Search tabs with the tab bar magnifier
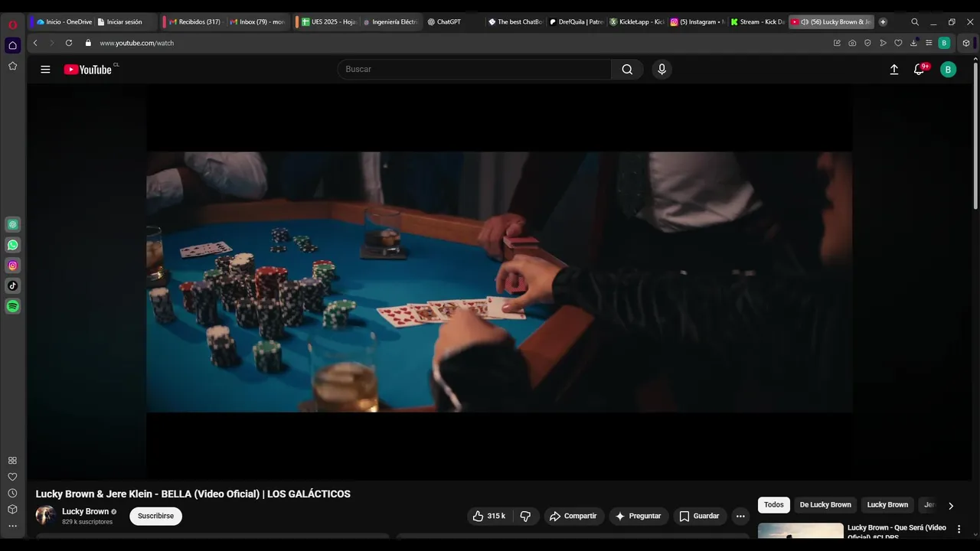980x551 pixels. (915, 22)
